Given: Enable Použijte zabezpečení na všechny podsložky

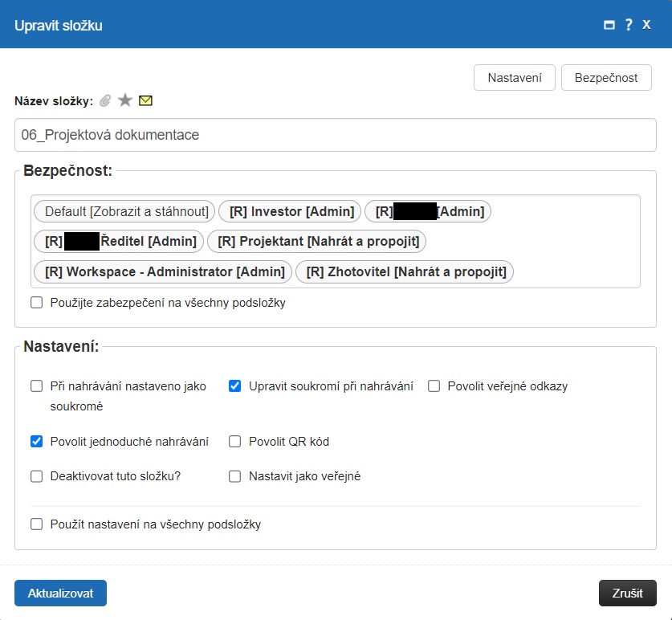Looking at the screenshot, I should click(36, 303).
